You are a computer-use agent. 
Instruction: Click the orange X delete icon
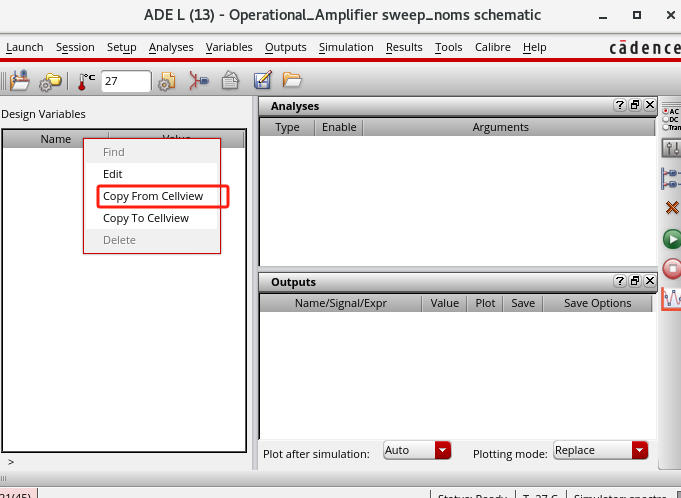(672, 208)
